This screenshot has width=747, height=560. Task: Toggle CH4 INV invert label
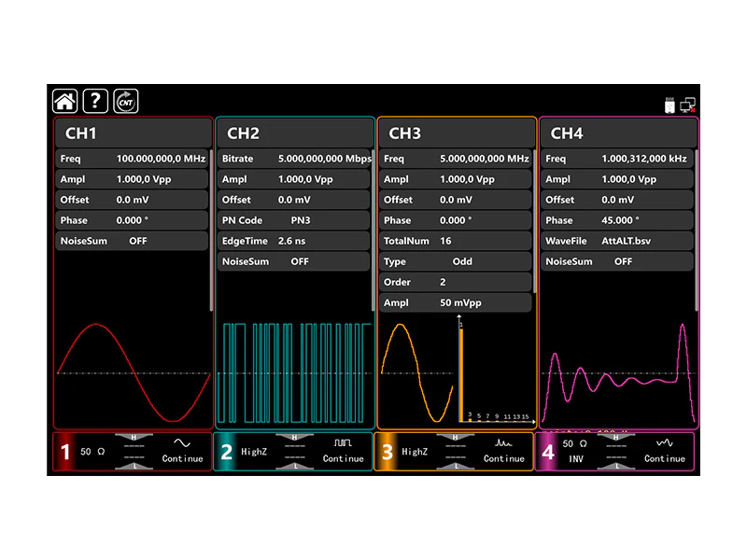point(575,459)
